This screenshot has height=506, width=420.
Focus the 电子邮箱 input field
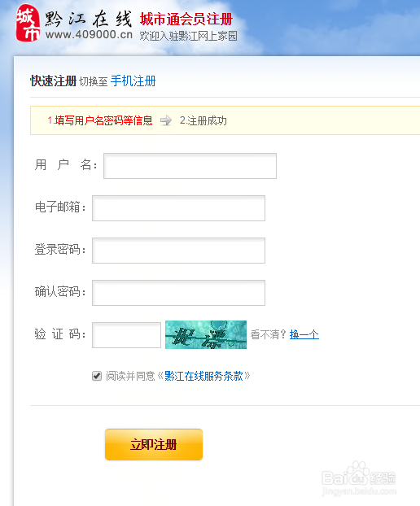178,208
